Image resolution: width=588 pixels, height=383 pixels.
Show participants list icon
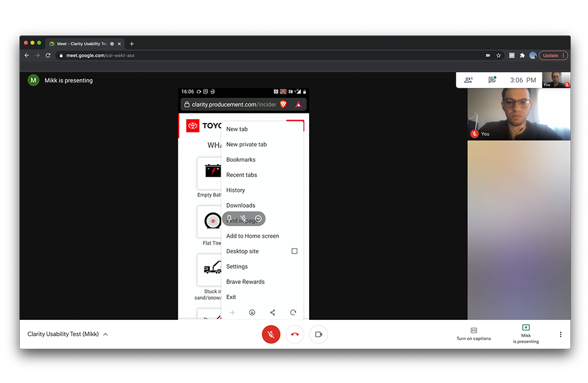468,80
